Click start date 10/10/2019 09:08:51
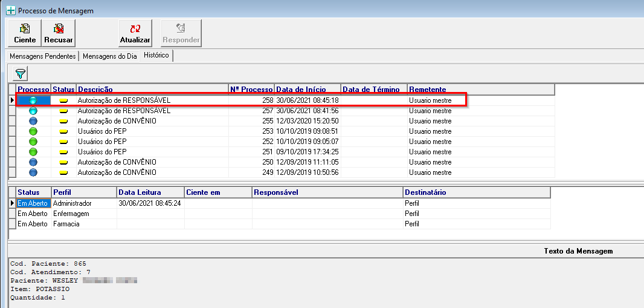 pyautogui.click(x=308, y=131)
